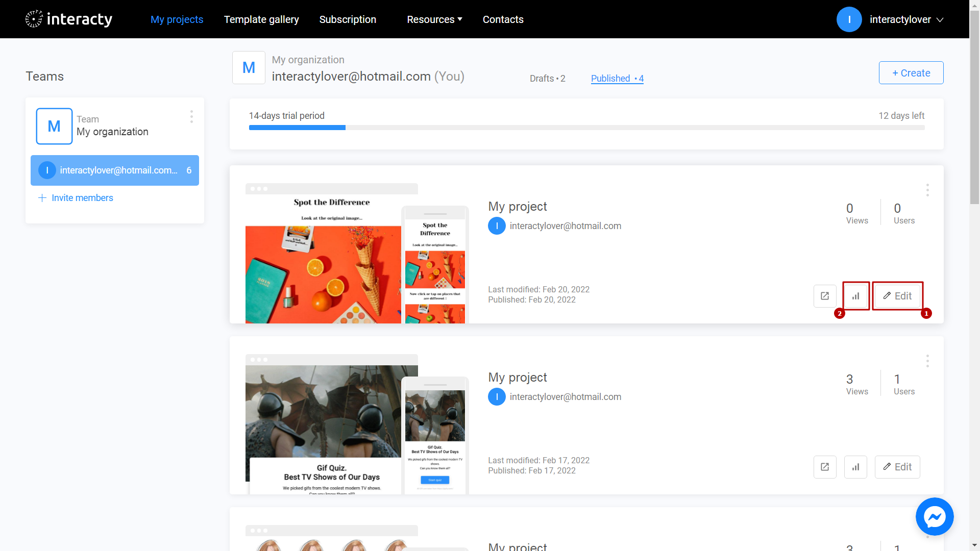Toggle the Drafts filter
This screenshot has width=980, height=551.
pyautogui.click(x=547, y=78)
